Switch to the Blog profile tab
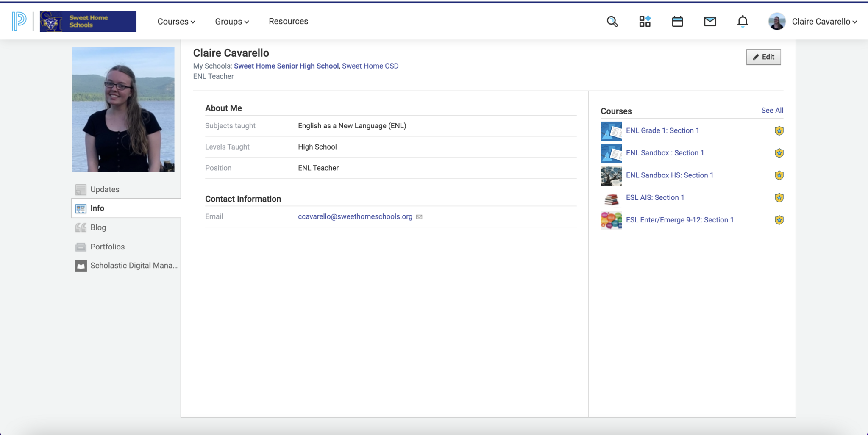Screen dimensions: 868x435 [98, 227]
